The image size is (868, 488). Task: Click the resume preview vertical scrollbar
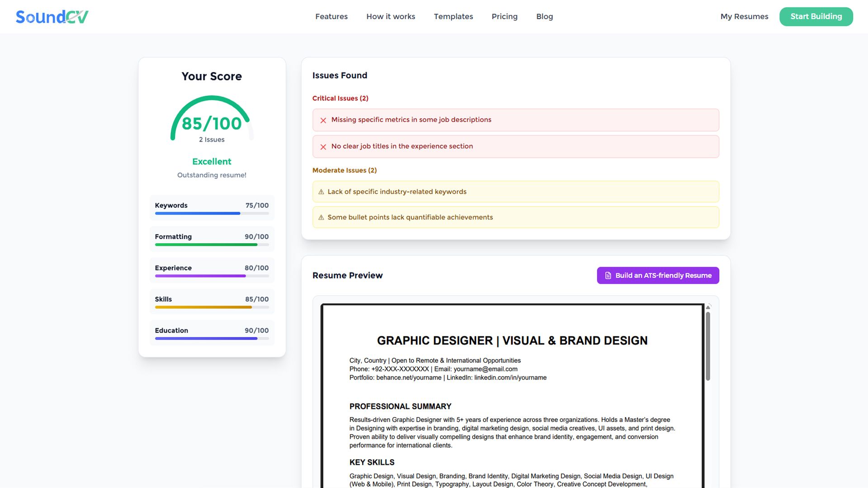click(708, 346)
